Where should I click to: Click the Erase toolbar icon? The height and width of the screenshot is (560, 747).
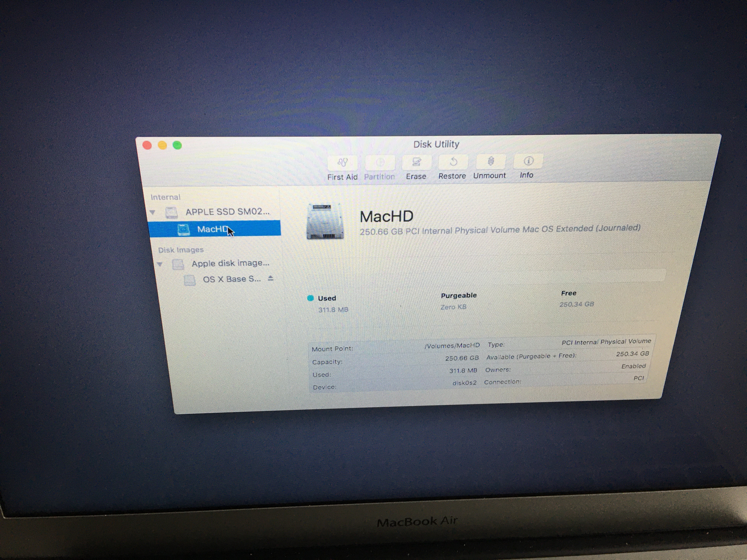click(x=416, y=162)
